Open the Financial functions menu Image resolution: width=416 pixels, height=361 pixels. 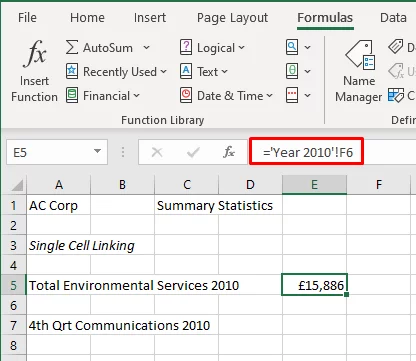(103, 96)
